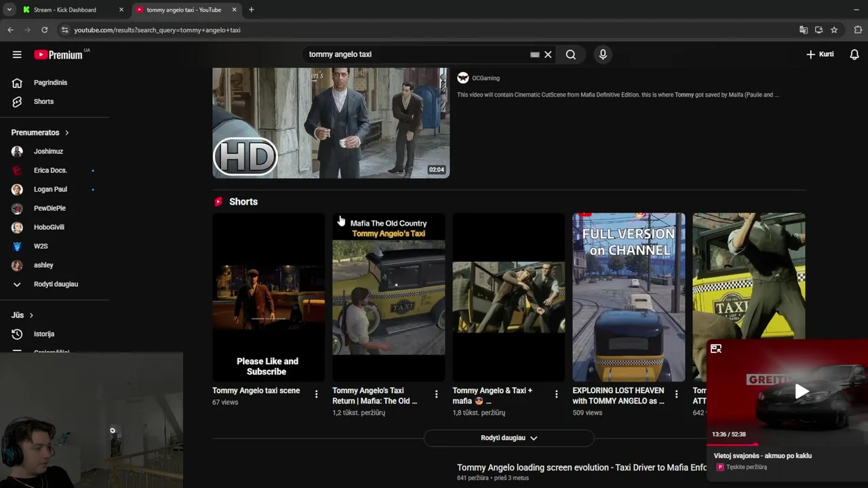Expand Shorts shelf with Rodyti daugiau
868x488 pixels.
coord(509,438)
